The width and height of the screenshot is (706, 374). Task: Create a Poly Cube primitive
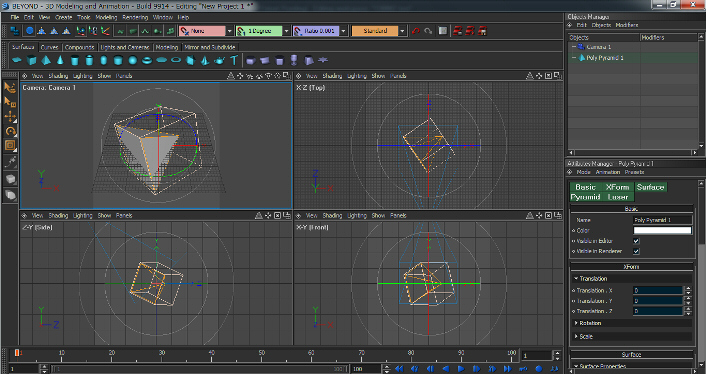tap(31, 60)
